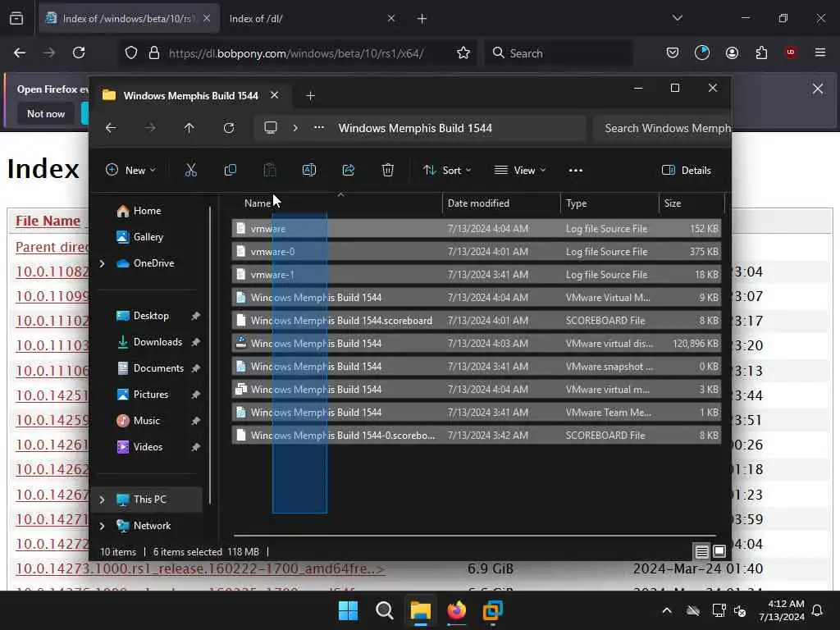Select the vmware-1 log file
Viewport: 840px width, 630px height.
point(477,275)
